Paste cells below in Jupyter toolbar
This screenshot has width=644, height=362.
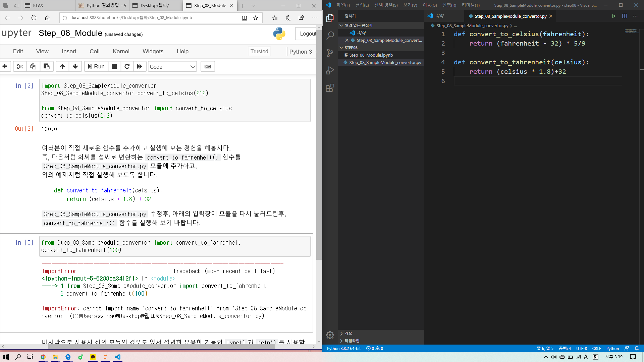click(x=47, y=66)
